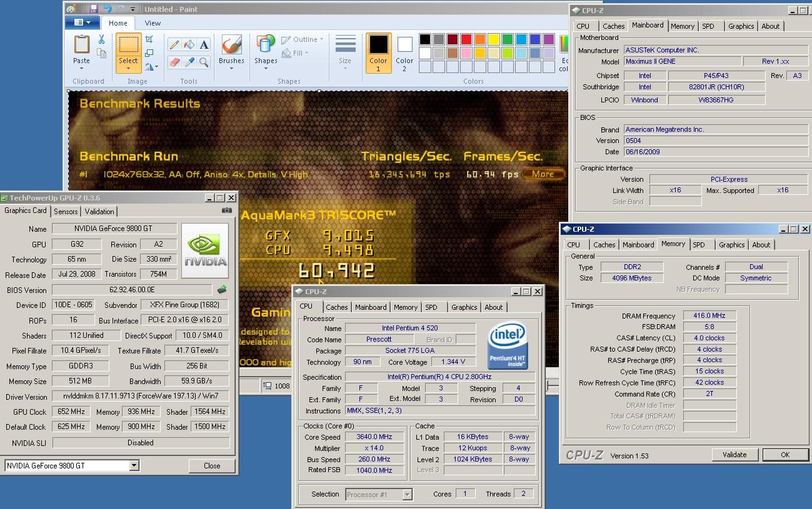Open the Graphics tab in the CPU CPU-Z window
This screenshot has height=509, width=812.
tap(464, 307)
